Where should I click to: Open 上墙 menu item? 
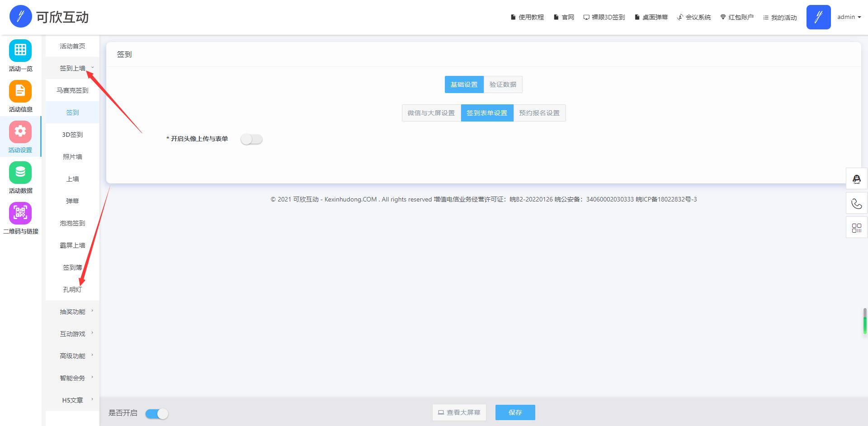point(72,179)
